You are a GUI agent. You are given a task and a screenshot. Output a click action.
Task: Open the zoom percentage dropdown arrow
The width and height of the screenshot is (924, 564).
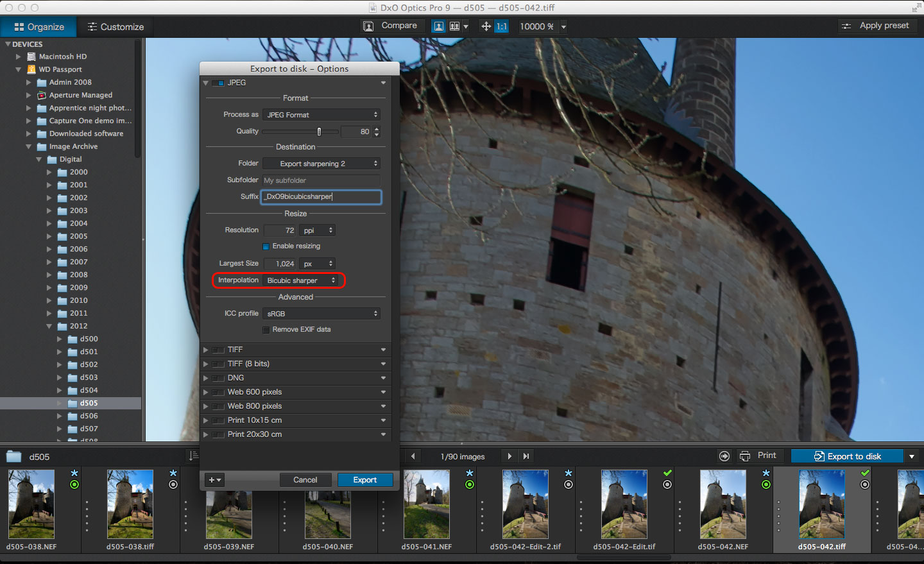pos(563,27)
